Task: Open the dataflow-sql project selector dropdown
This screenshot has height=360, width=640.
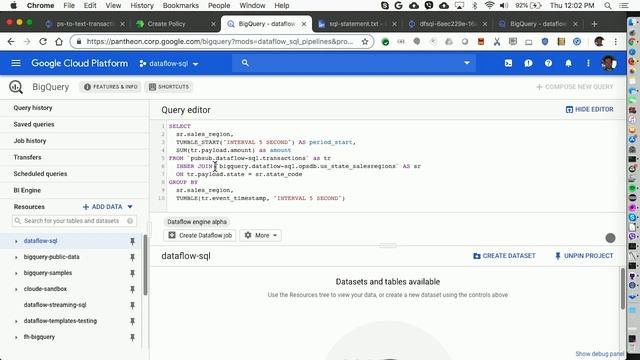Action: tap(169, 64)
